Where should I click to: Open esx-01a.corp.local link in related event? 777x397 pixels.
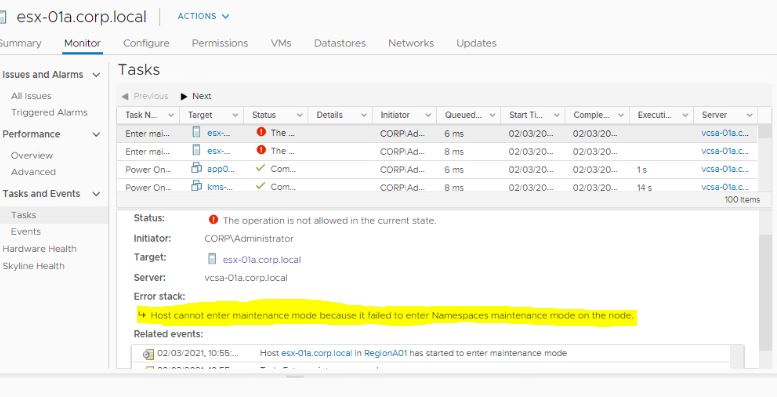point(317,353)
